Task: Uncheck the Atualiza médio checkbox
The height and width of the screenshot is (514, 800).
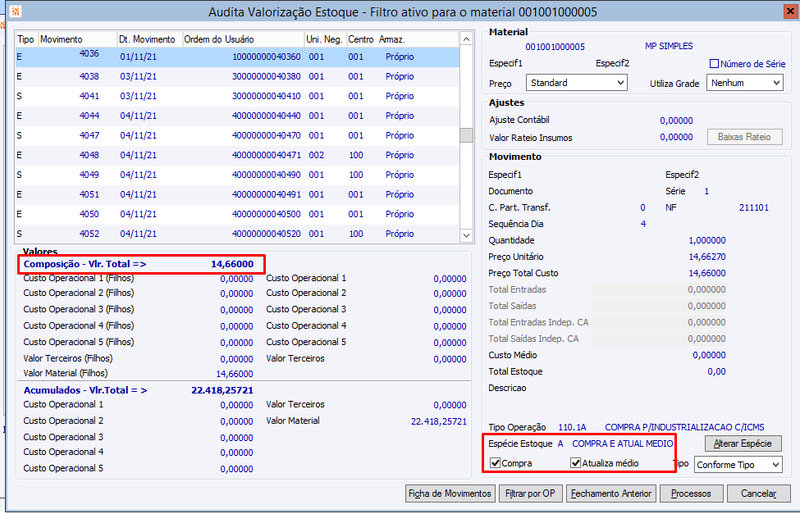Action: 576,463
